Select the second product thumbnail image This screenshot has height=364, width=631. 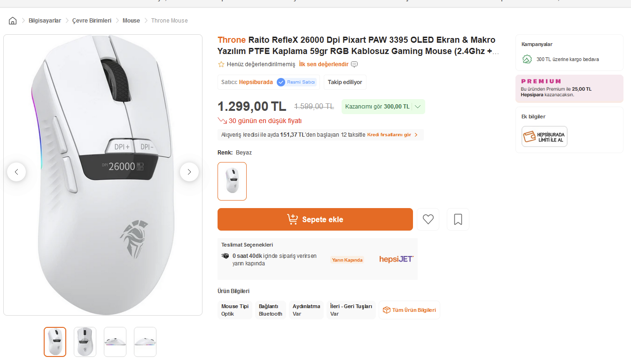[85, 341]
